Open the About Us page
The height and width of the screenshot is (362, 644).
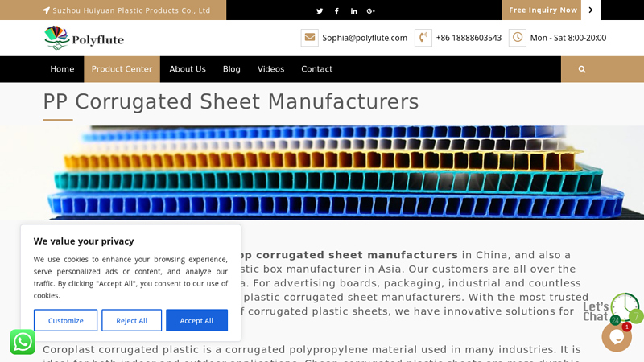pyautogui.click(x=188, y=69)
